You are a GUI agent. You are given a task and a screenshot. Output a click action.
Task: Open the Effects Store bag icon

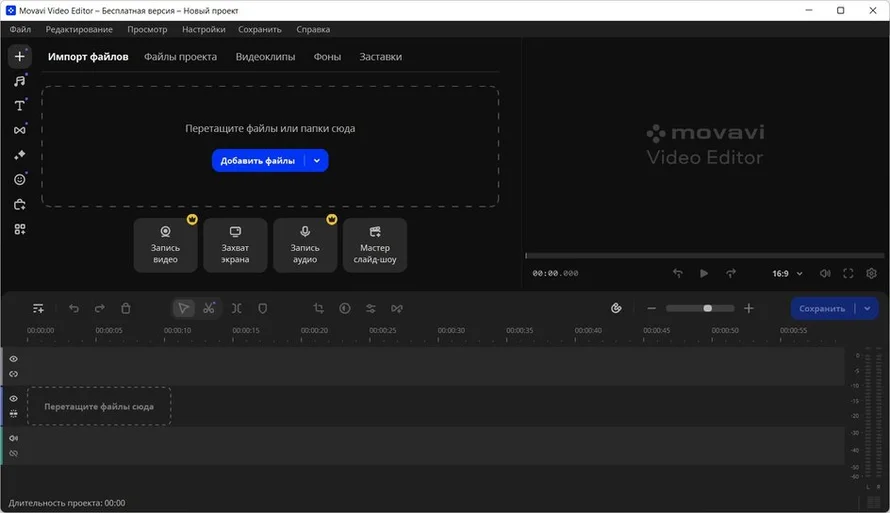point(19,204)
